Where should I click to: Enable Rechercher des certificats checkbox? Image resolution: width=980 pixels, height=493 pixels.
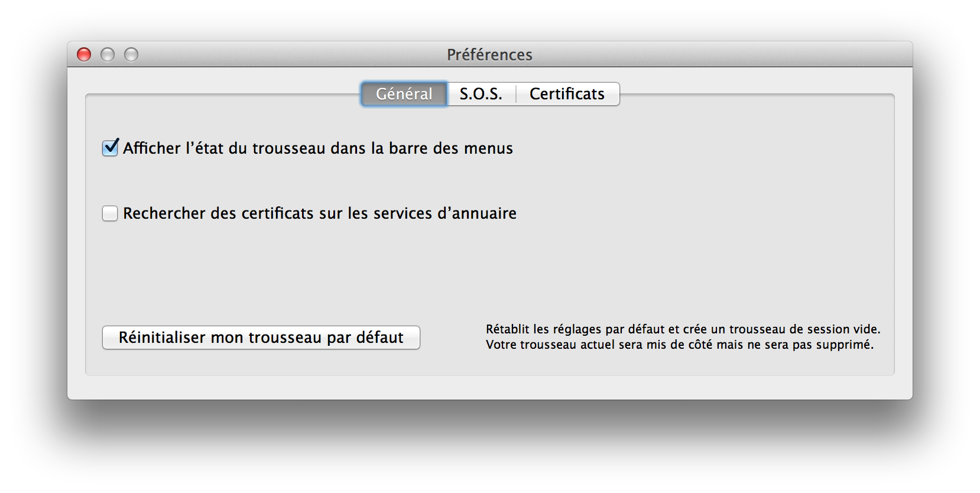tap(110, 213)
